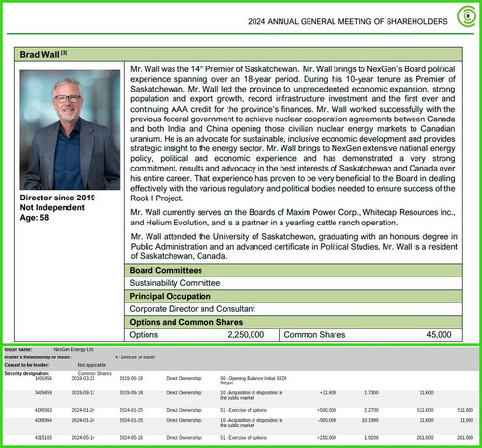Click the +11,600 transaction amount
Image resolution: width=482 pixels, height=448 pixels.
point(328,393)
